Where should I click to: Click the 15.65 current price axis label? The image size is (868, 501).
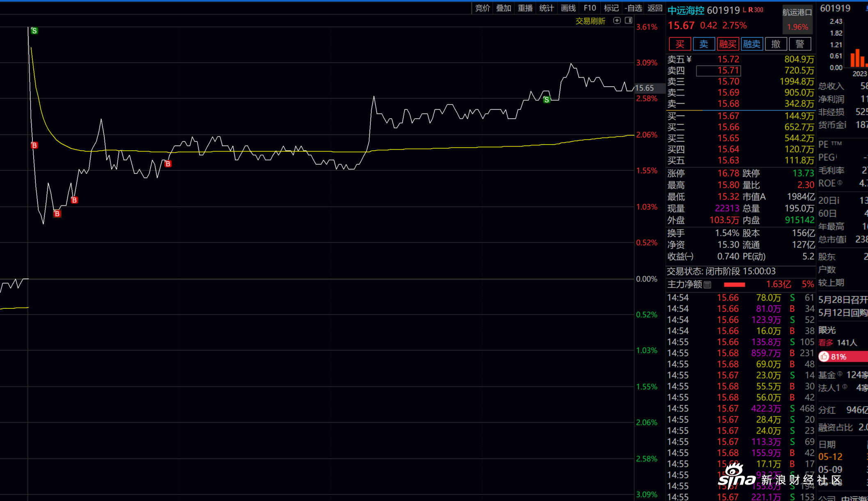click(x=649, y=88)
